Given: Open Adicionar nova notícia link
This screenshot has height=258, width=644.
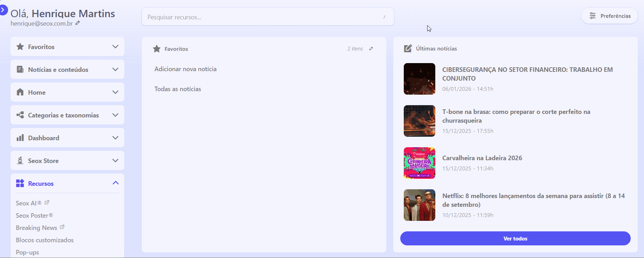Looking at the screenshot, I should (186, 69).
